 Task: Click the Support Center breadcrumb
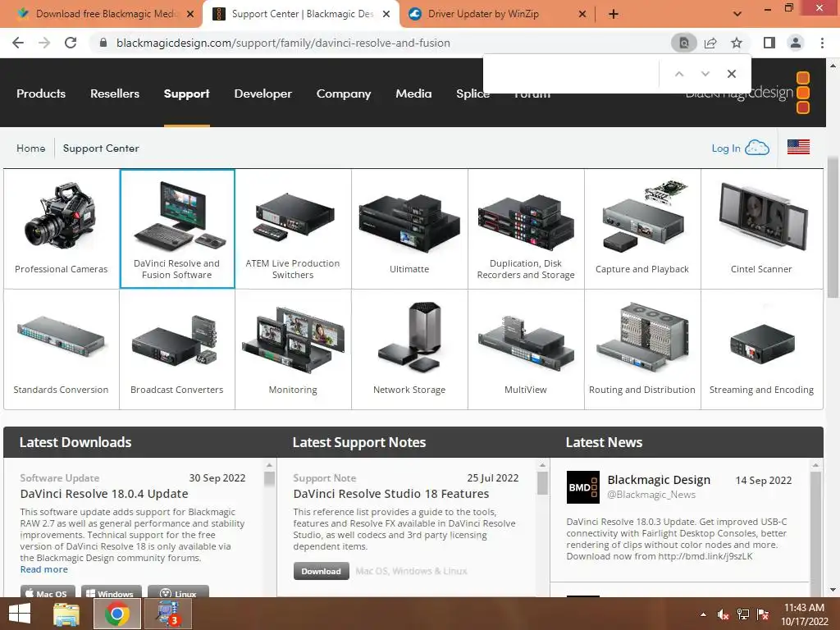pyautogui.click(x=101, y=148)
